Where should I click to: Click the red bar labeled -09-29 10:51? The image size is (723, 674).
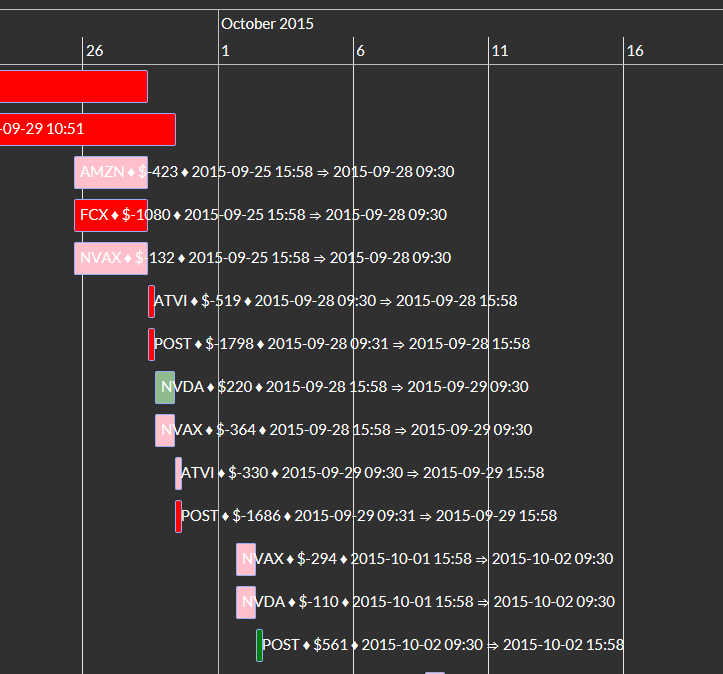[88, 129]
